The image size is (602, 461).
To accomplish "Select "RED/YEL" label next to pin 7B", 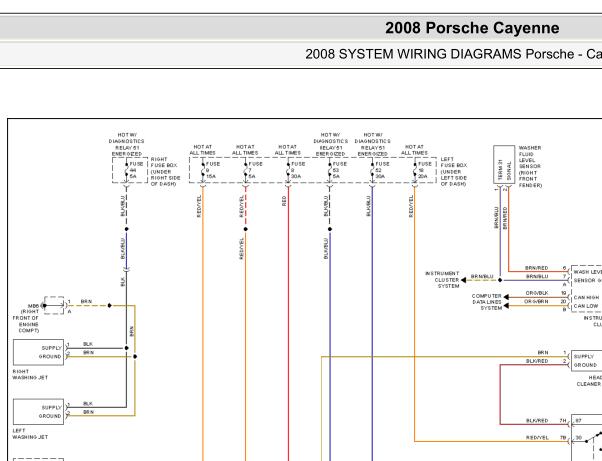I will point(537,438).
